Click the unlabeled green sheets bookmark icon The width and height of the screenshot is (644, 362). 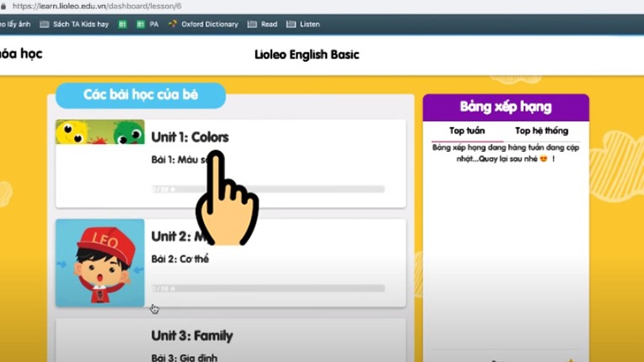(123, 24)
